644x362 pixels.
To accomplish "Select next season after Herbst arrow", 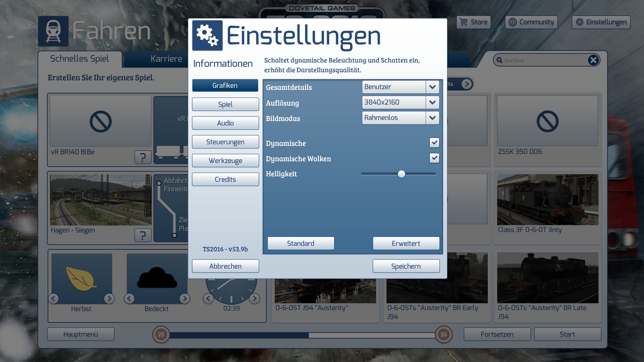I will (109, 298).
